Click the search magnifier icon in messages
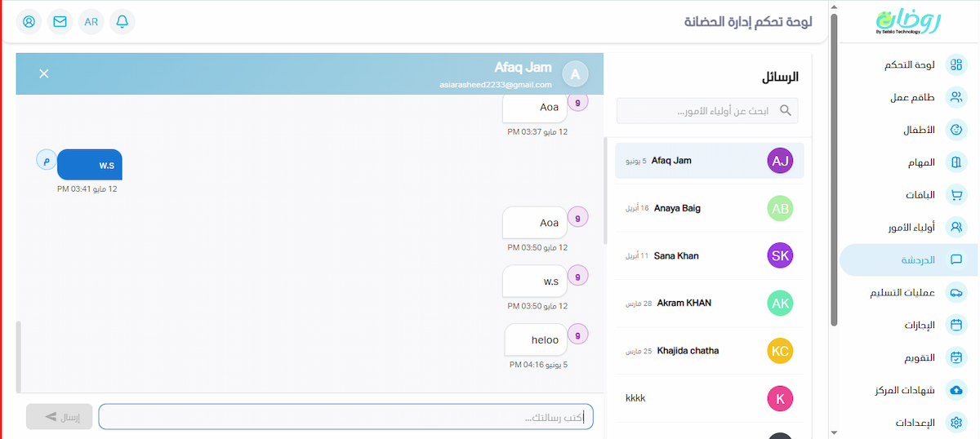The image size is (980, 439). [786, 110]
